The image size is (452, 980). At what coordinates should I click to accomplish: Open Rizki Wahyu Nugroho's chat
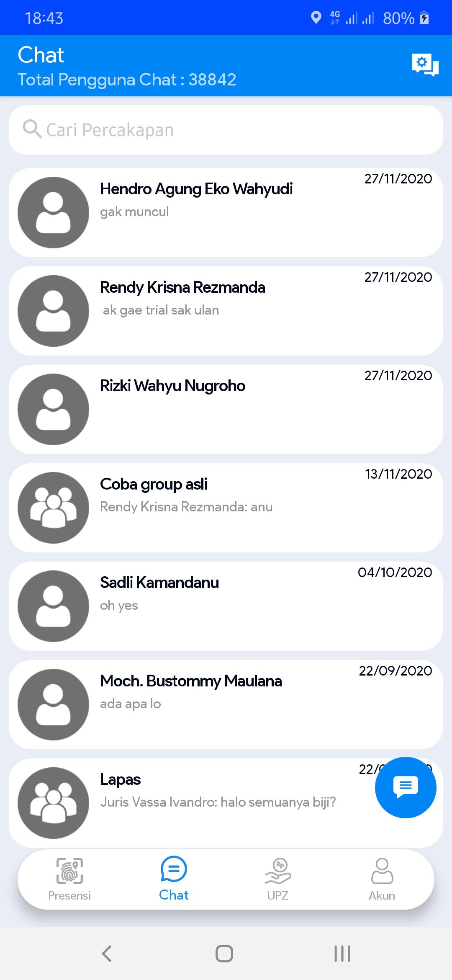[251, 409]
